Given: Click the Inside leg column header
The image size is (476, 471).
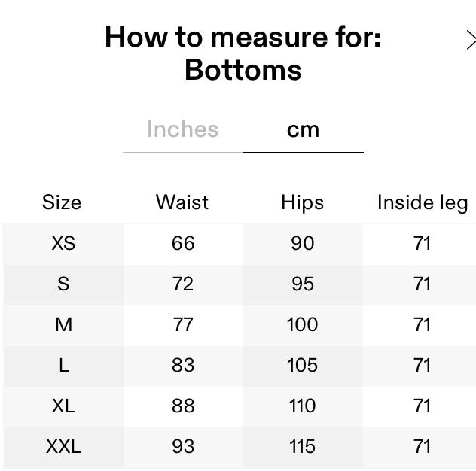Looking at the screenshot, I should 422,202.
